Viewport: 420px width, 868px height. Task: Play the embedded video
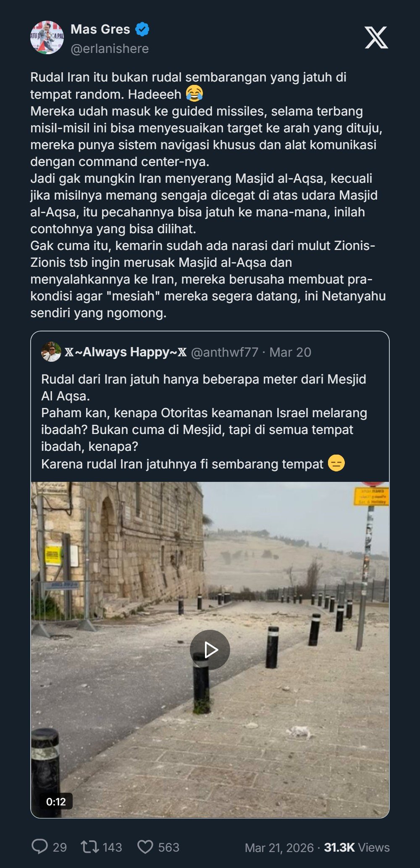tap(210, 650)
